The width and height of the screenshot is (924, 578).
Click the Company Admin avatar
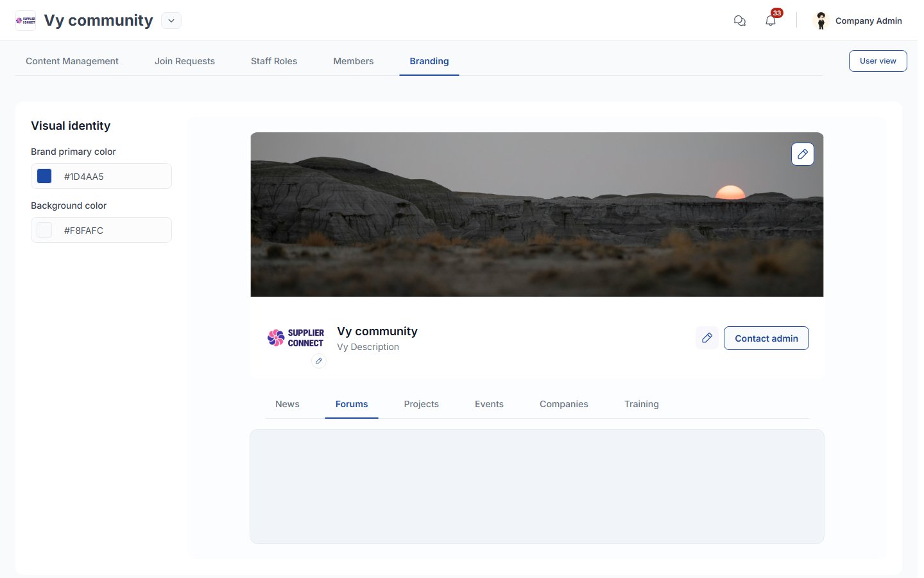click(821, 21)
